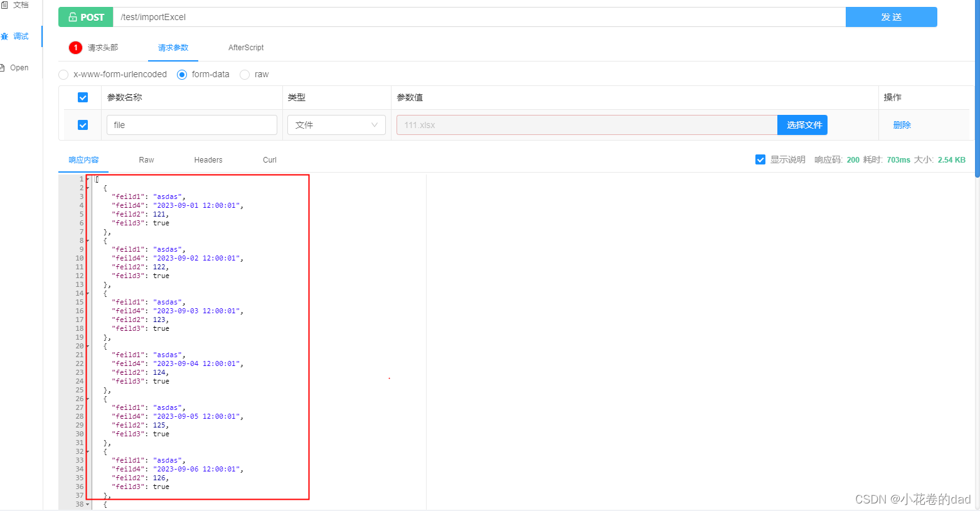The width and height of the screenshot is (980, 511).
Task: Click the 参数值 column header
Action: point(410,97)
